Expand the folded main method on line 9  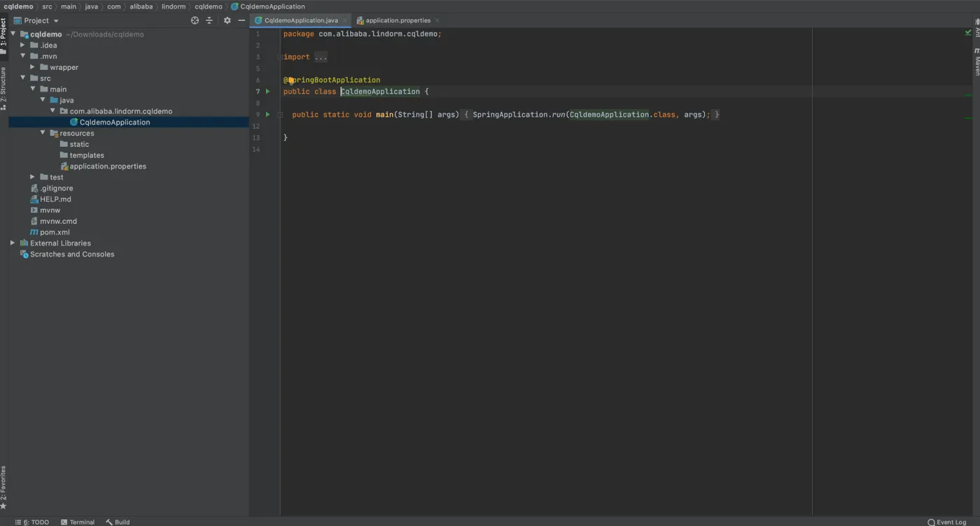click(279, 115)
